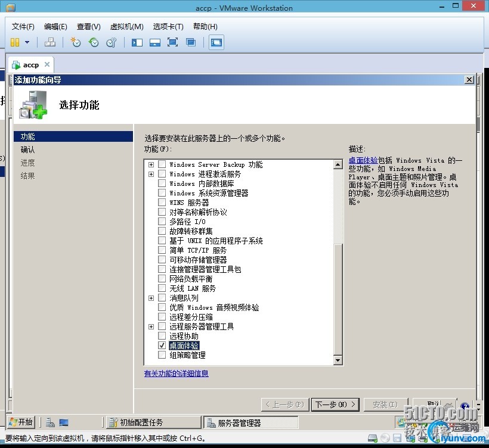Tick Windows 系统资源管理器 checkbox

[x=162, y=193]
